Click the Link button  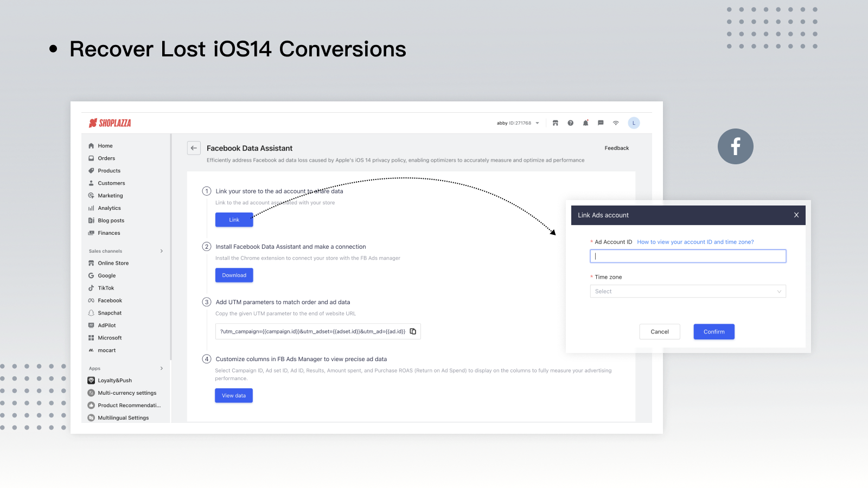point(234,220)
